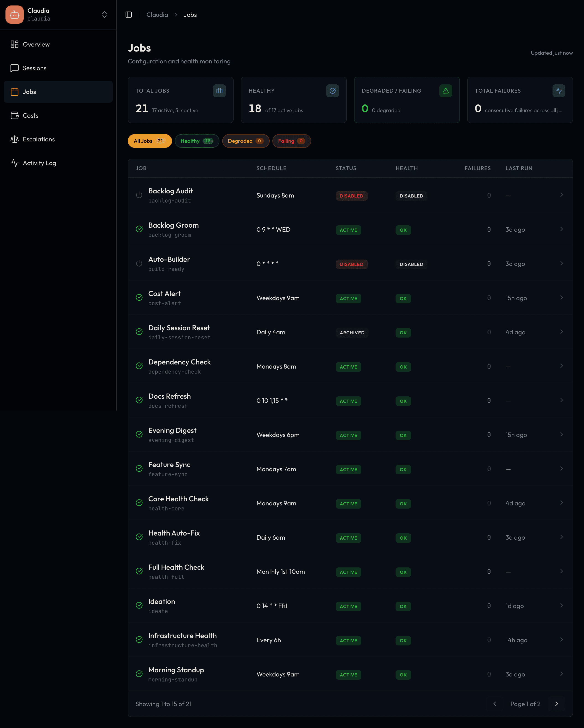Click the activity icon on Total Failures card

point(559,91)
